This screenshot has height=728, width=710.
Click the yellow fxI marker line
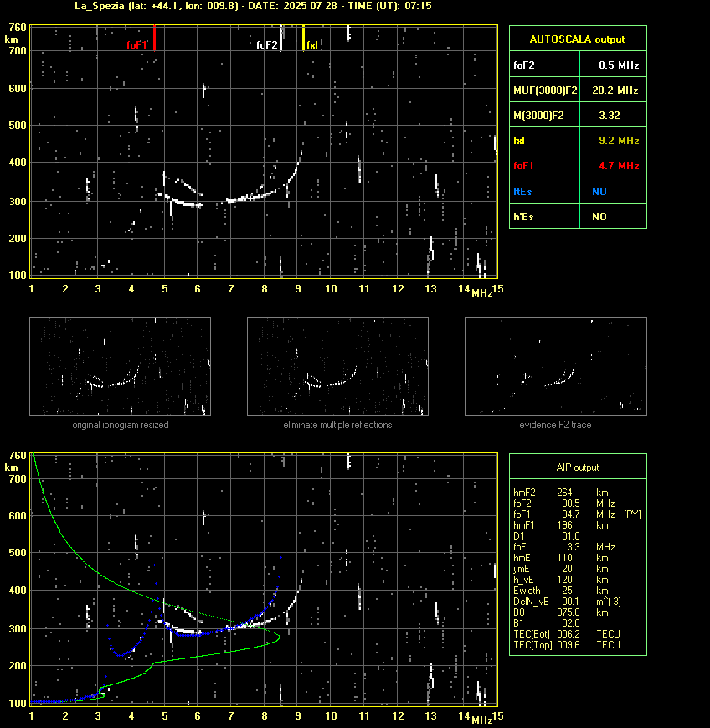click(303, 38)
